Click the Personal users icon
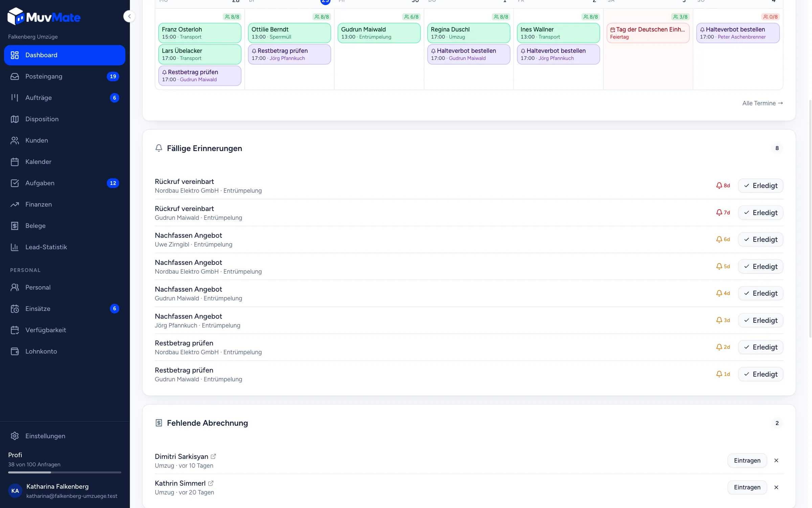This screenshot has height=508, width=812. (x=15, y=287)
